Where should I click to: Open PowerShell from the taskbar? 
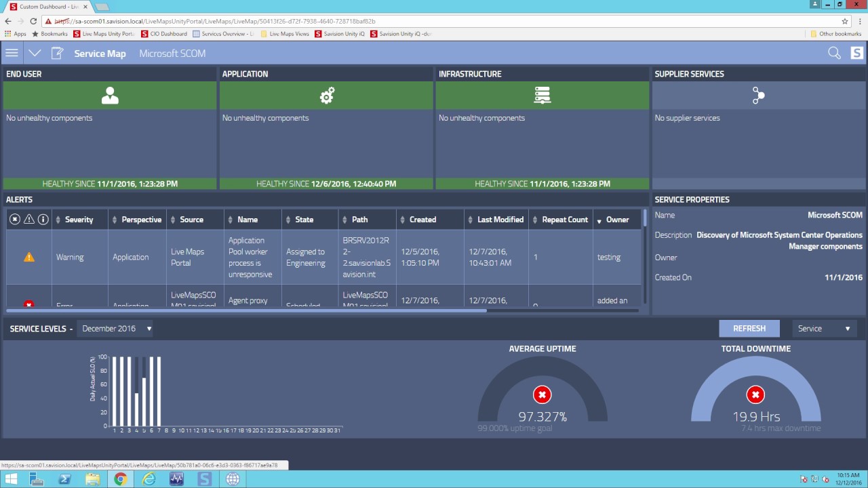[x=65, y=479]
